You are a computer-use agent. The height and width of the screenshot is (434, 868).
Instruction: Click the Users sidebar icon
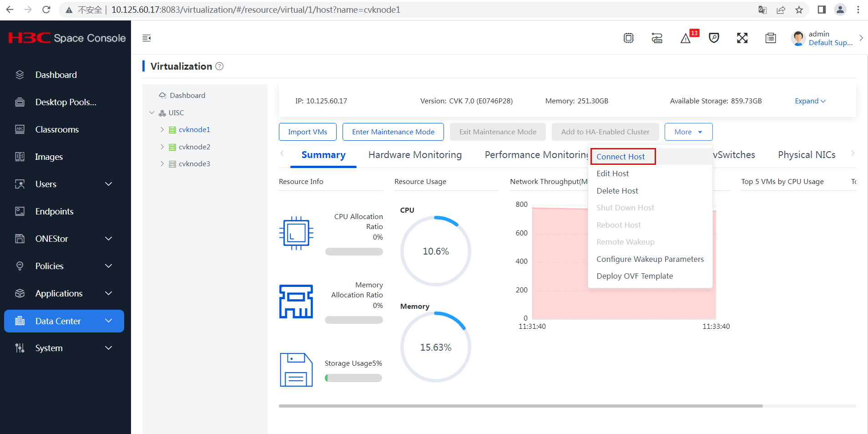pos(20,184)
